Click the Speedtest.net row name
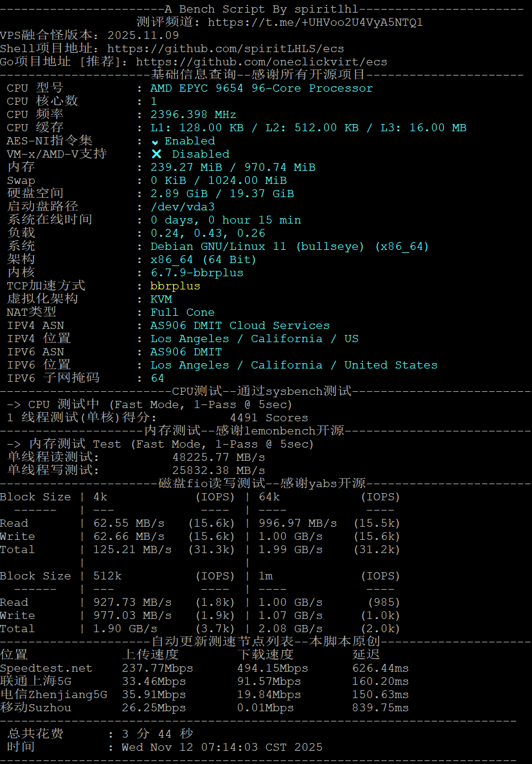The width and height of the screenshot is (532, 764). [46, 668]
